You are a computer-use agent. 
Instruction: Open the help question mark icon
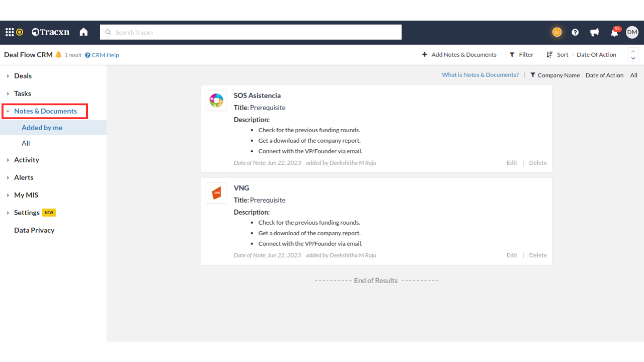click(x=575, y=32)
